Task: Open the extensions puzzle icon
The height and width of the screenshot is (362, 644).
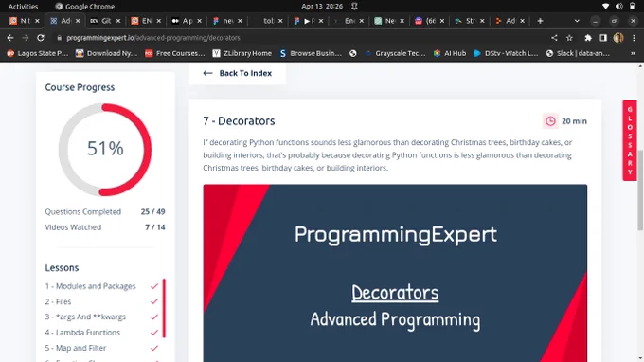Action: [x=588, y=38]
